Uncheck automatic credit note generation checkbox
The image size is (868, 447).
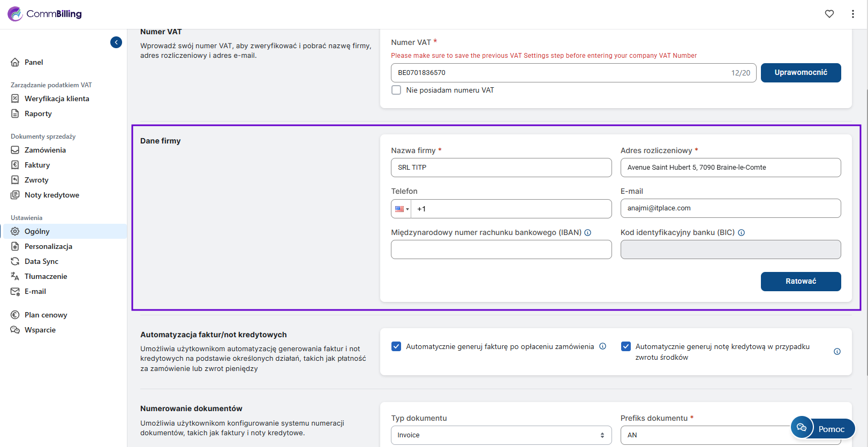tap(625, 346)
